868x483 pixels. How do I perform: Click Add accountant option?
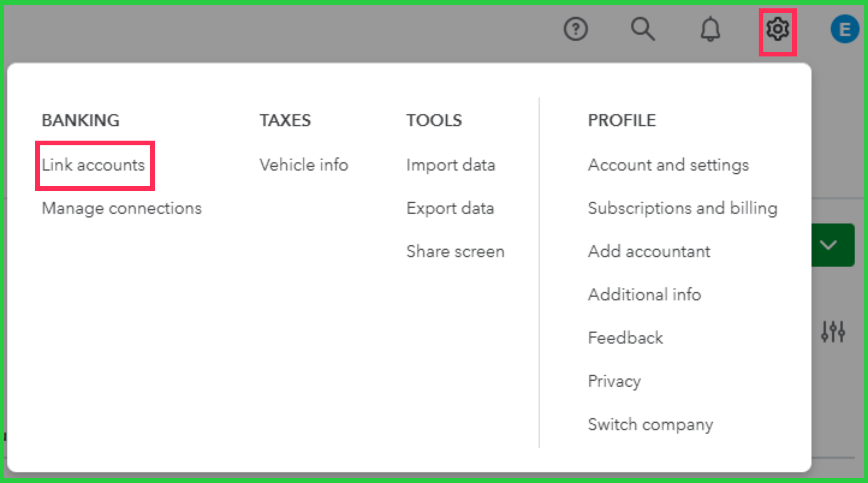(649, 252)
